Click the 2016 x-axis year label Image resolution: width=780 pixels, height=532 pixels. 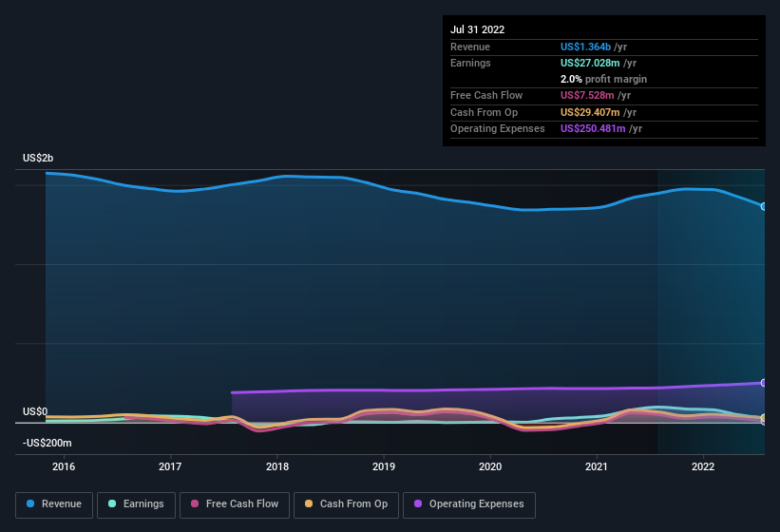[64, 466]
